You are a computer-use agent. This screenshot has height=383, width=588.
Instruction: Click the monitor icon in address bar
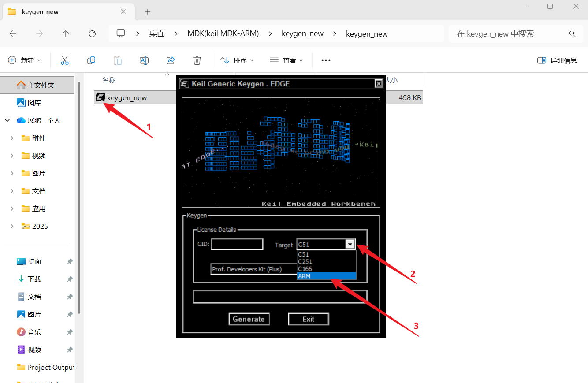tap(121, 33)
